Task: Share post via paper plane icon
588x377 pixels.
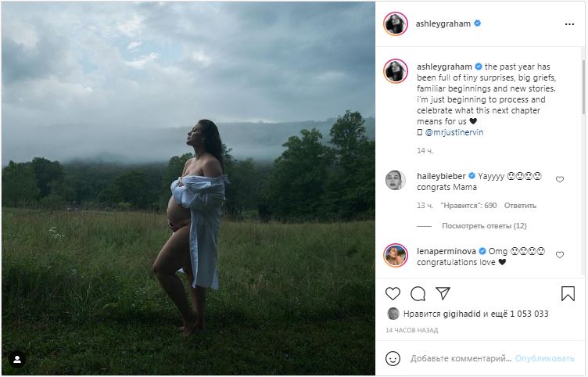Action: click(x=443, y=294)
